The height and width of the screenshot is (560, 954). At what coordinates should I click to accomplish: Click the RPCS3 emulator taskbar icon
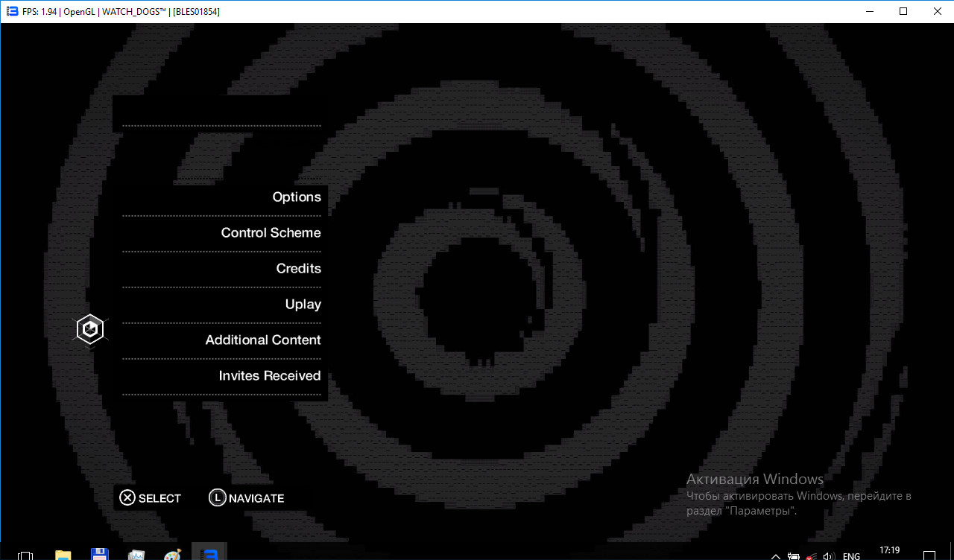coord(209,554)
